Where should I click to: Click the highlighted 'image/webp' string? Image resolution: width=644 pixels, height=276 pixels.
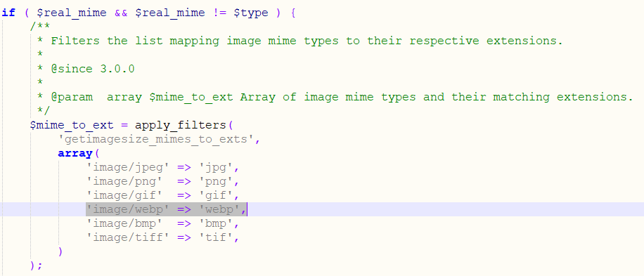coord(128,209)
